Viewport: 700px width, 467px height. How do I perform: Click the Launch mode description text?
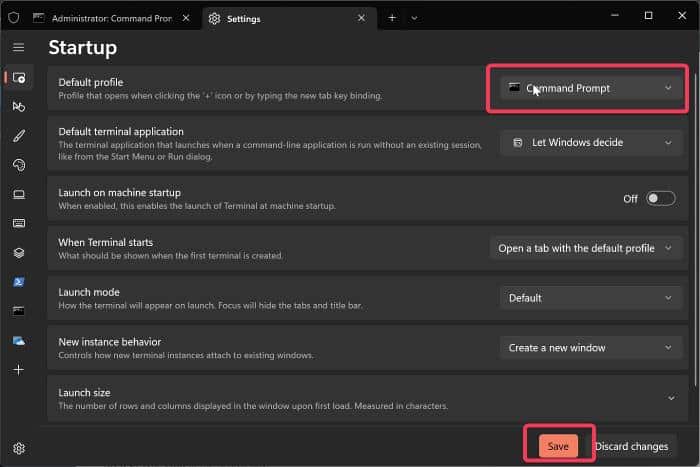click(x=210, y=306)
